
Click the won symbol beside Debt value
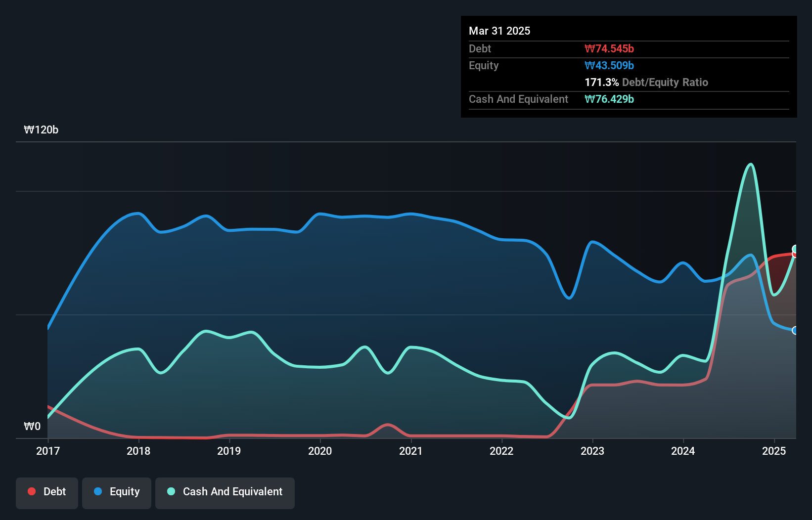pyautogui.click(x=588, y=48)
